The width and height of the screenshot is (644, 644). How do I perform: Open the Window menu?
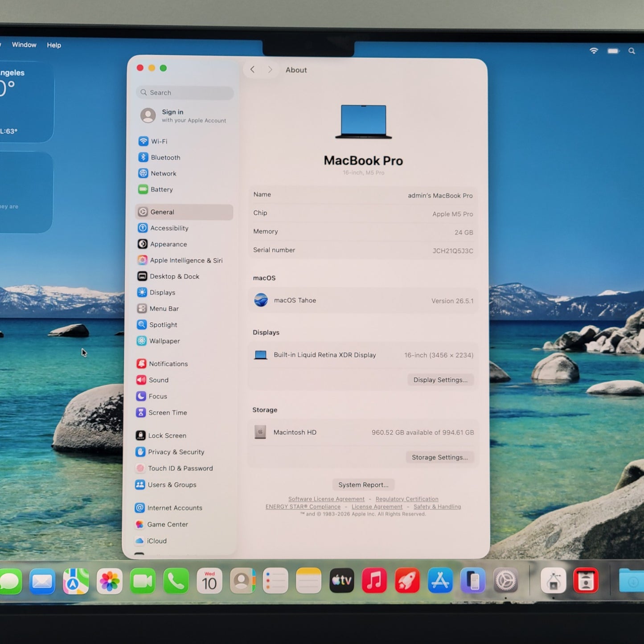24,45
